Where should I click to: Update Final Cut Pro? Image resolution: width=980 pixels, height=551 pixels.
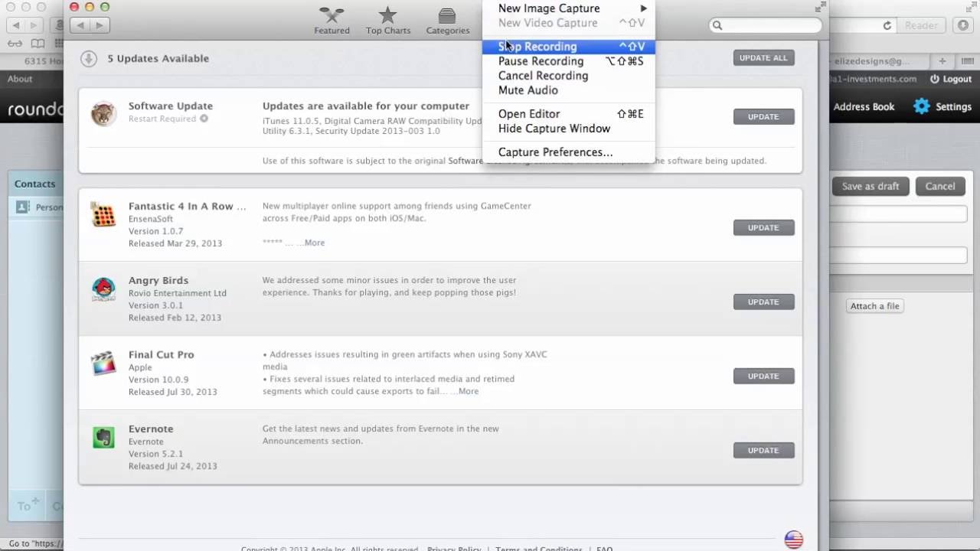(763, 377)
